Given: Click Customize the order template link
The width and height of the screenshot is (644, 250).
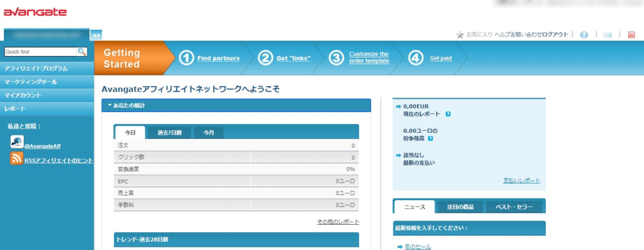Looking at the screenshot, I should click(369, 57).
